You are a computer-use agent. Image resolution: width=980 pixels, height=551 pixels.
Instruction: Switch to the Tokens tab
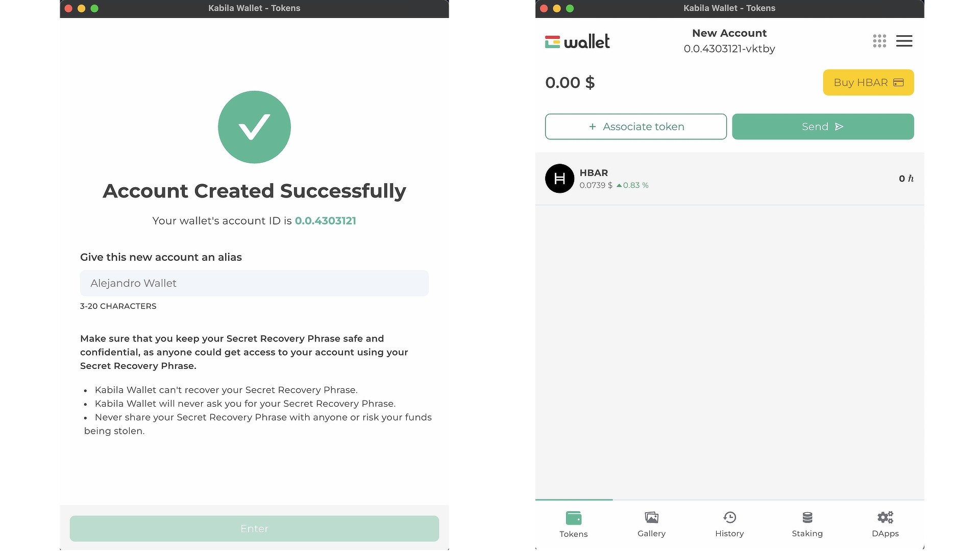(x=574, y=524)
